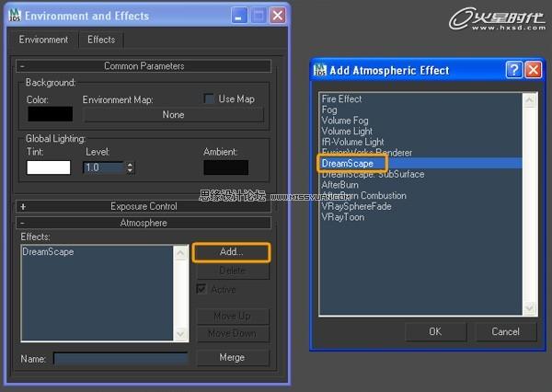Viewport: 552px width, 392px height.
Task: Open the white Tint color swatch
Action: click(x=49, y=167)
